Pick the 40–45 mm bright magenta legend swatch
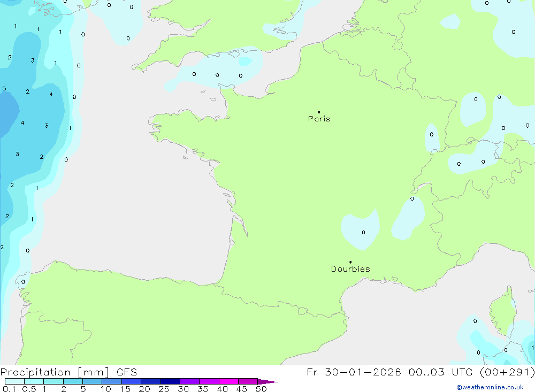This screenshot has width=535, height=392. [x=228, y=381]
